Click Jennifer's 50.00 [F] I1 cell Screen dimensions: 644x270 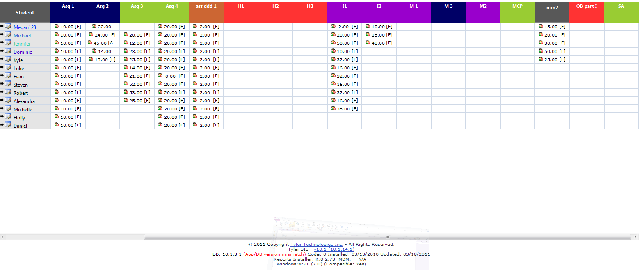click(x=345, y=43)
